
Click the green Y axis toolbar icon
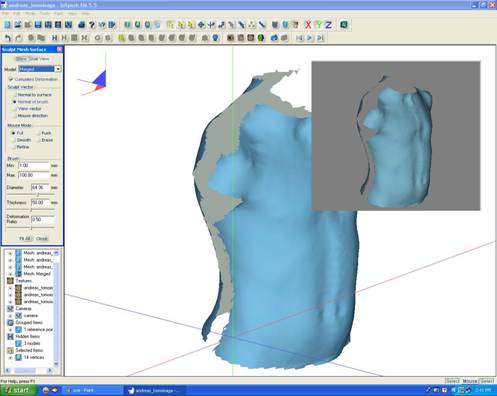[x=318, y=25]
